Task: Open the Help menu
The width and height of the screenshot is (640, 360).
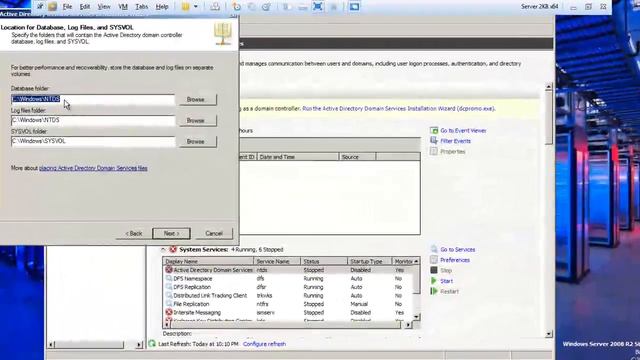Action: (162, 7)
